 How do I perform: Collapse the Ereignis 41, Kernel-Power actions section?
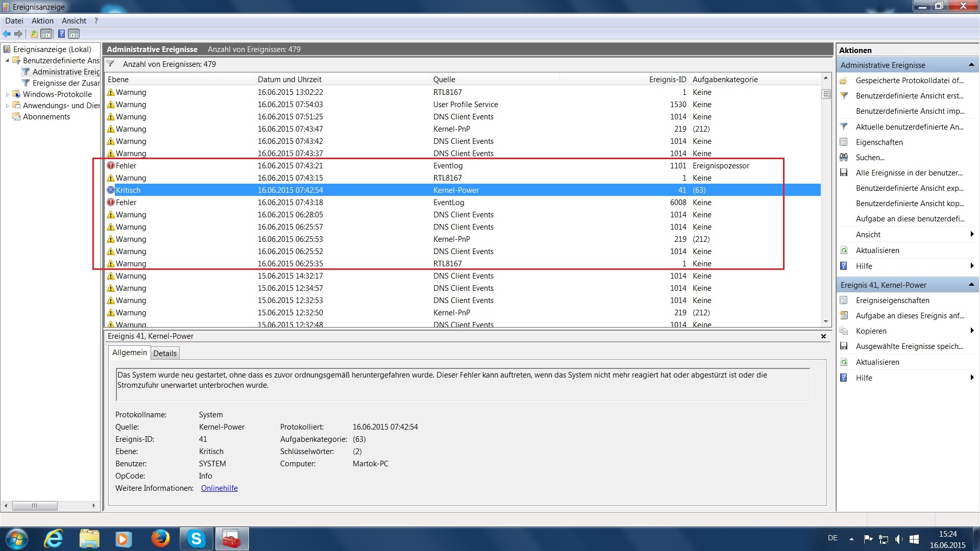click(971, 285)
